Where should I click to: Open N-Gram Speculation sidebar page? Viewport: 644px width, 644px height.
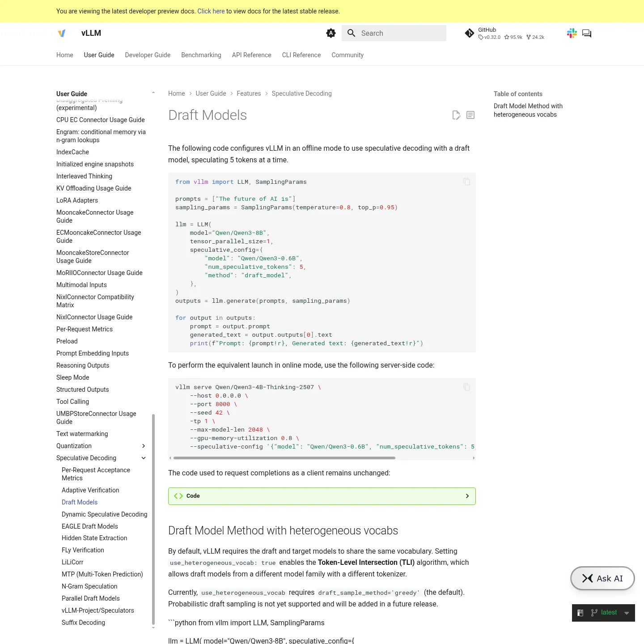click(89, 586)
